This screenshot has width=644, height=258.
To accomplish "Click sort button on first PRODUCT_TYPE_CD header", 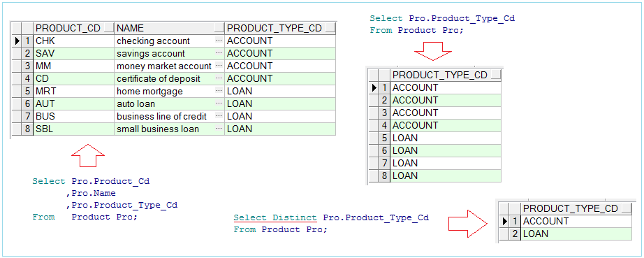I will (330, 28).
